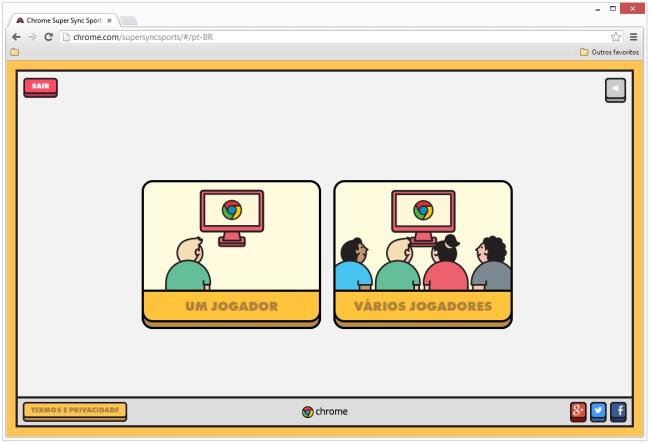Choose the UM JOGADOR single player card
The width and height of the screenshot is (650, 443).
231,254
